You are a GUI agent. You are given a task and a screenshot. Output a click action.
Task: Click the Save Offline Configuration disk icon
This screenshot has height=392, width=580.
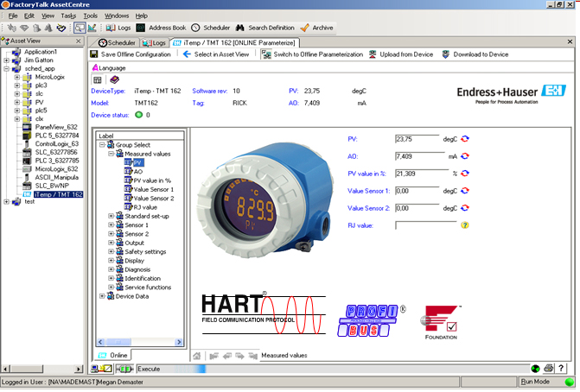[x=94, y=54]
